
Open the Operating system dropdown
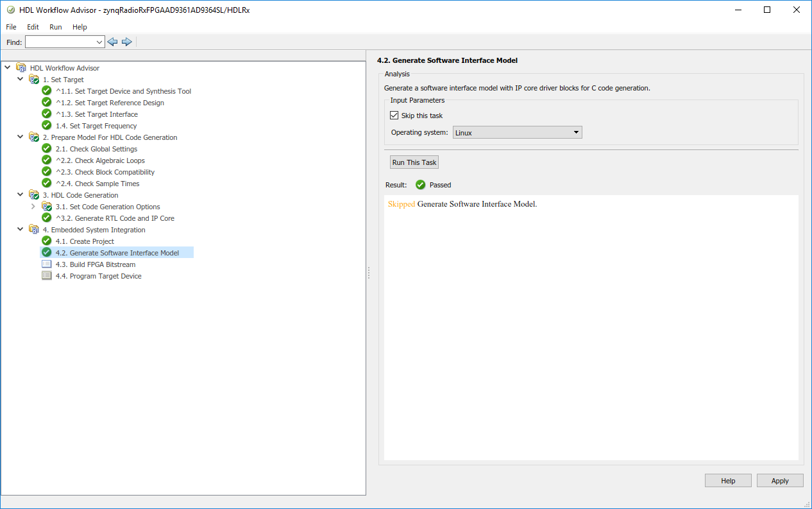[517, 133]
